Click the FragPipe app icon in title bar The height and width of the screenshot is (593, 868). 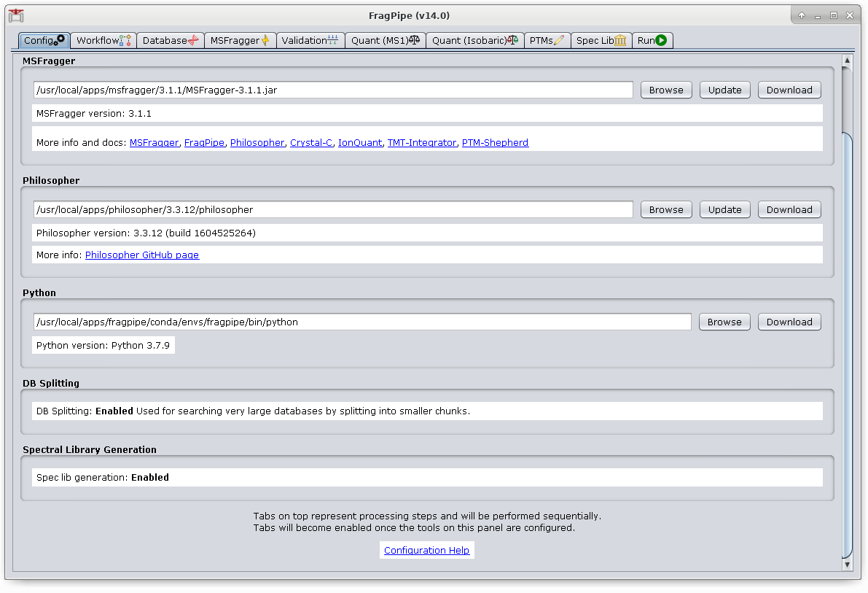[15, 15]
